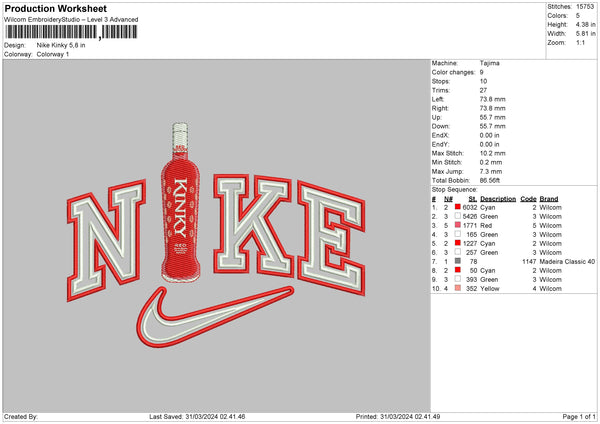Click stitch count '6032' in stop row 1
Viewport: 600px width, 424px height.
pyautogui.click(x=470, y=207)
